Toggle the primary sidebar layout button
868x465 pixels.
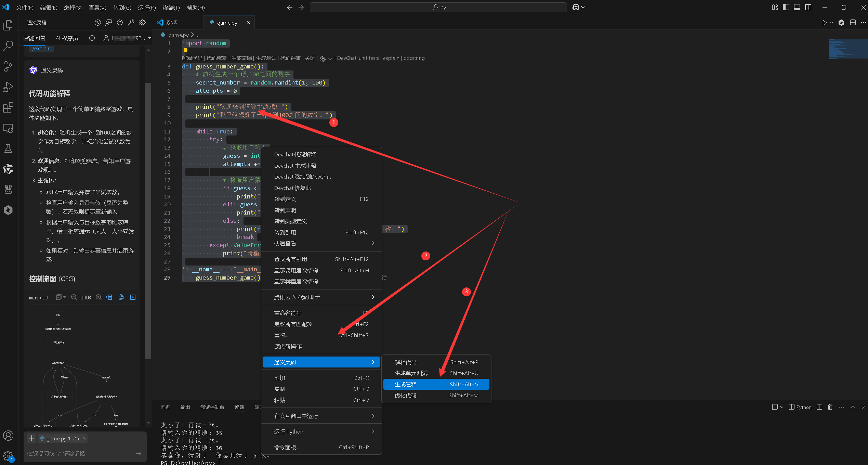click(x=786, y=7)
